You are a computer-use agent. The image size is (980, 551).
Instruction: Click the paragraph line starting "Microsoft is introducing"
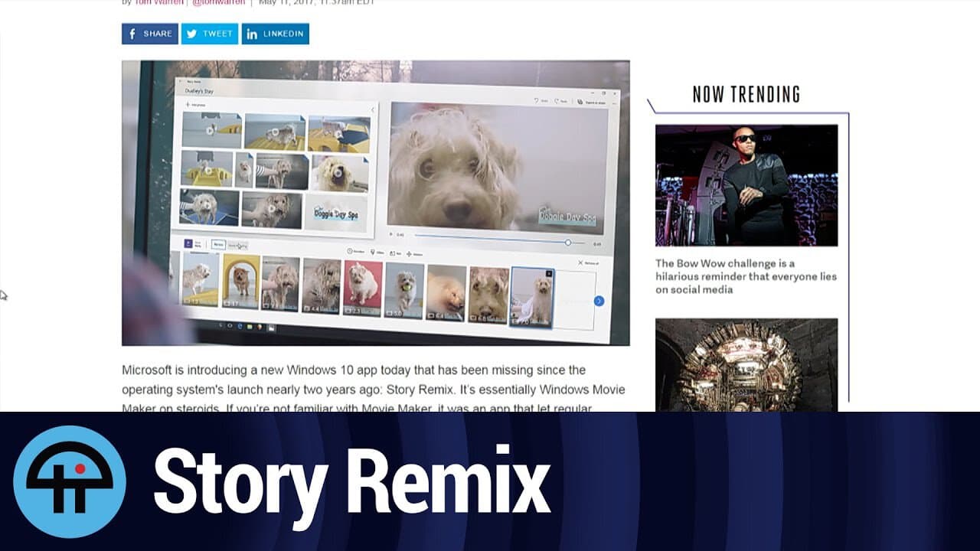point(354,370)
